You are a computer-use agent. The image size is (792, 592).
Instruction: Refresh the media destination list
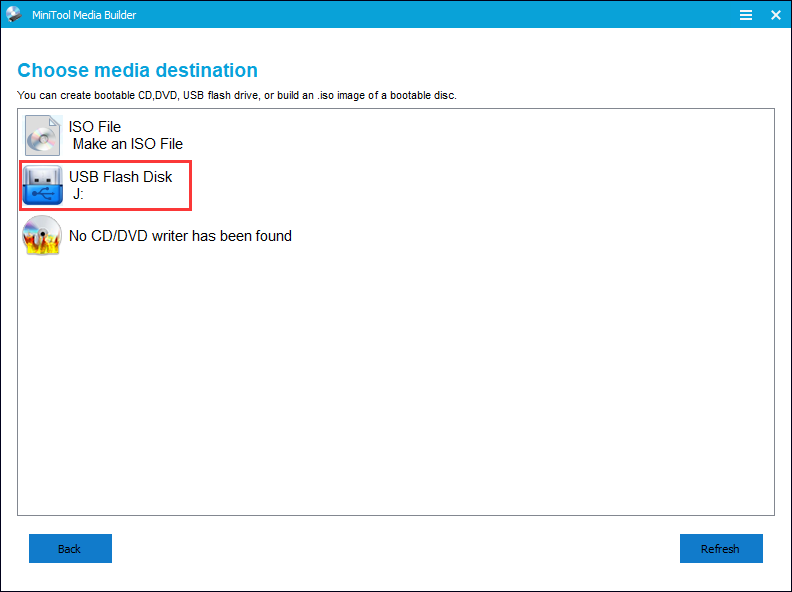[721, 548]
